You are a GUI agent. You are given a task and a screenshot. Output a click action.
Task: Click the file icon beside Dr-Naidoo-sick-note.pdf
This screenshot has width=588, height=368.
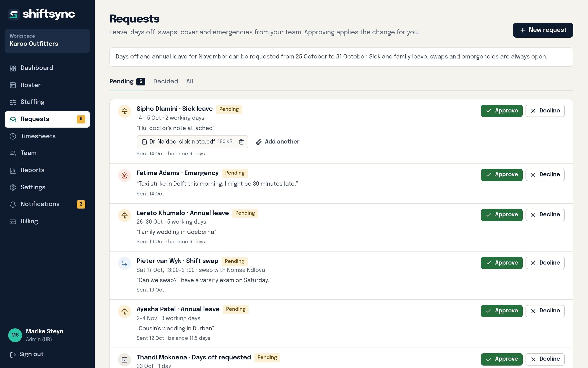144,142
